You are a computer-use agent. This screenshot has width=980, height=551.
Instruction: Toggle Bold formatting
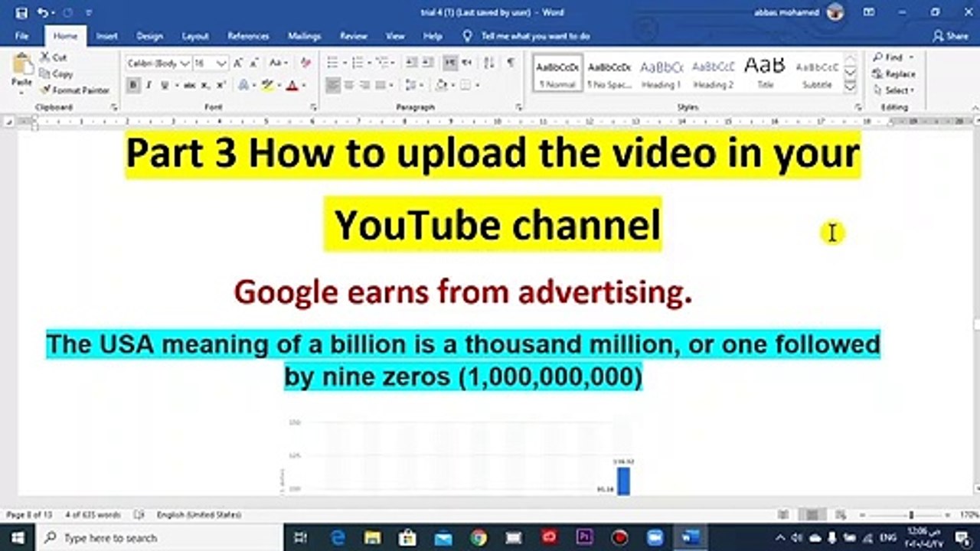133,86
